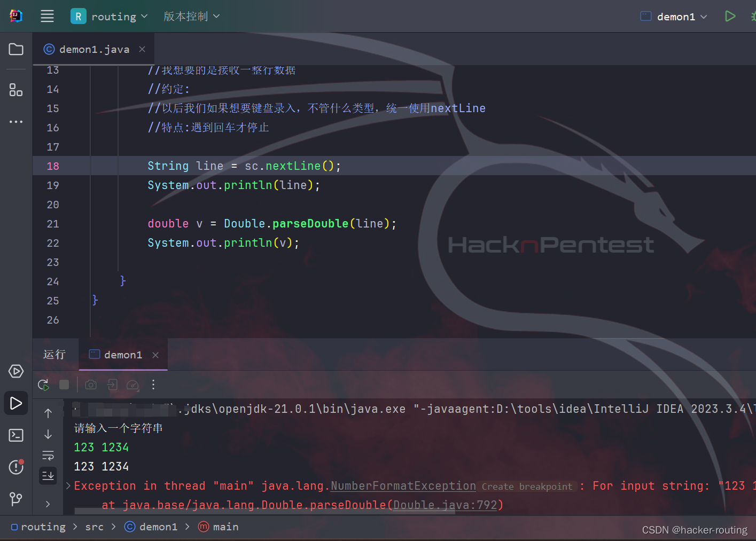Click the 请输入一个字符串 console output line
Screen dimensions: 756x541
pos(119,428)
